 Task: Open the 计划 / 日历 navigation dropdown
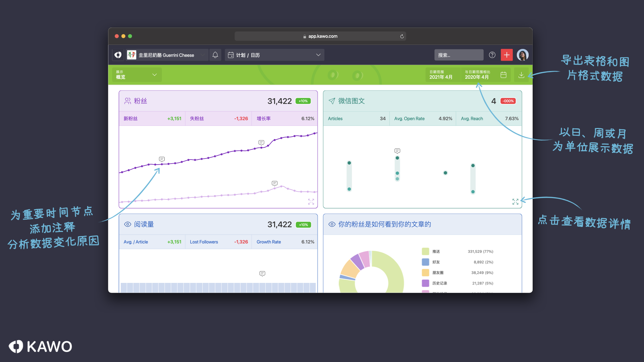click(x=274, y=55)
